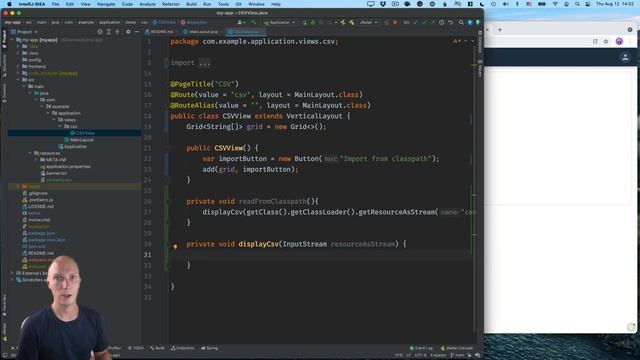Click Select Opened File target icon in Project panel

click(100, 32)
